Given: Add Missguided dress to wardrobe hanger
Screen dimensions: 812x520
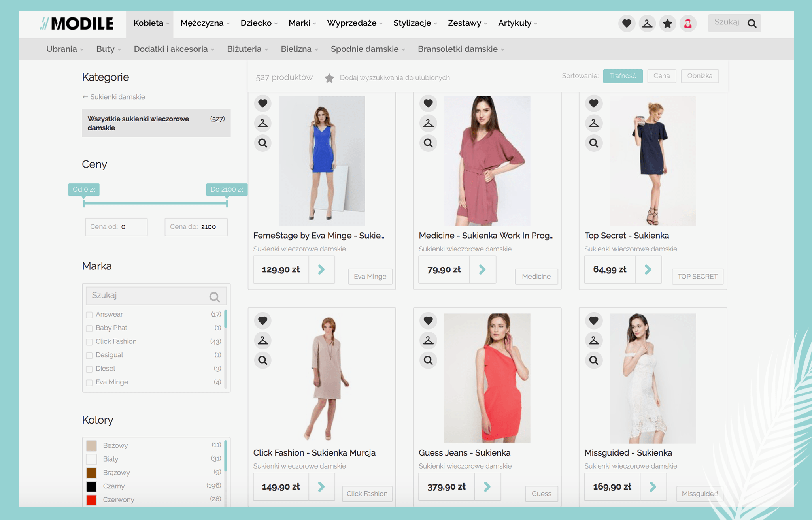Looking at the screenshot, I should (x=594, y=340).
